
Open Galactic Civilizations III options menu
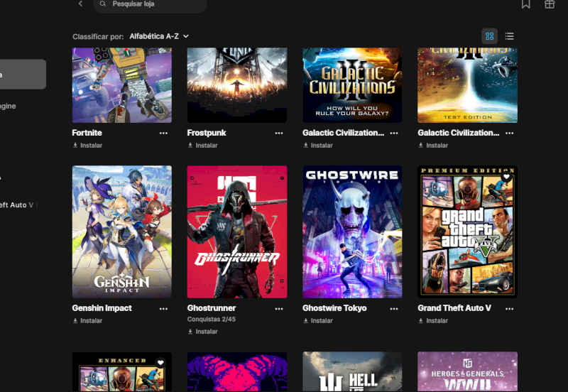coord(394,133)
